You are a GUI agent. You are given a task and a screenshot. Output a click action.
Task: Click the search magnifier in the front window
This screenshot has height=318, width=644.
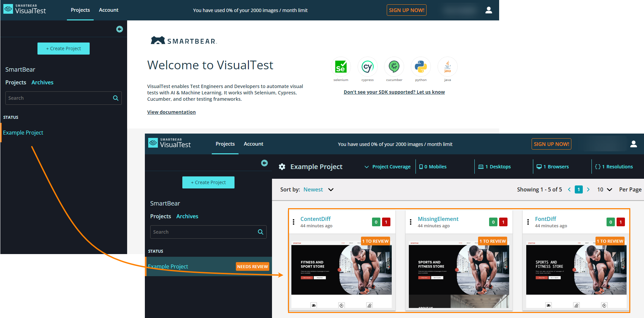(x=261, y=232)
